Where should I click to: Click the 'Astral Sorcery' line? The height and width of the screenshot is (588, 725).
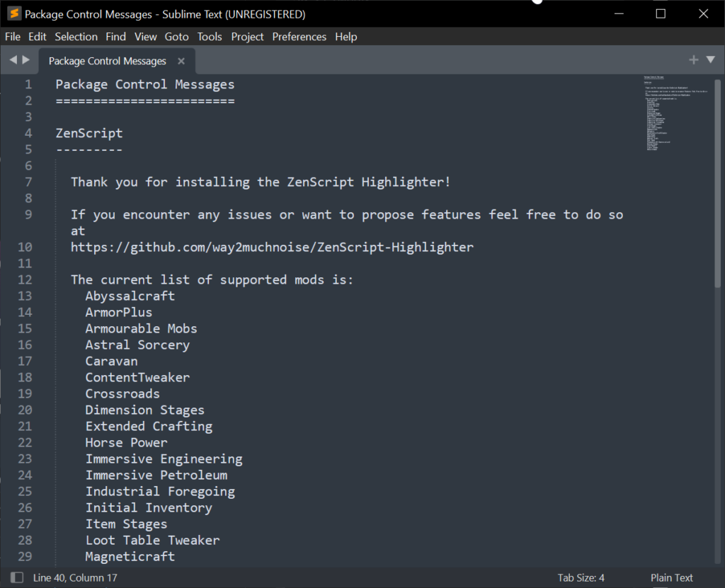[137, 345]
